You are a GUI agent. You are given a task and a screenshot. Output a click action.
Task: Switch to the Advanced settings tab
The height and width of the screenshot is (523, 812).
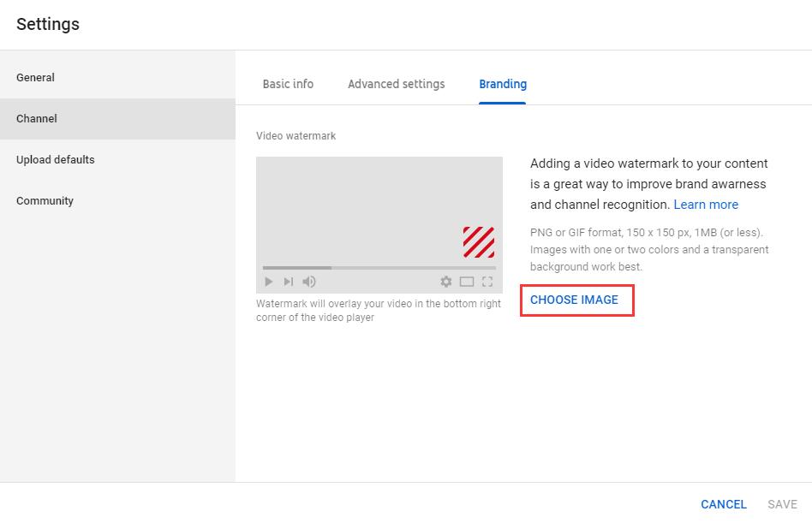[x=397, y=84]
